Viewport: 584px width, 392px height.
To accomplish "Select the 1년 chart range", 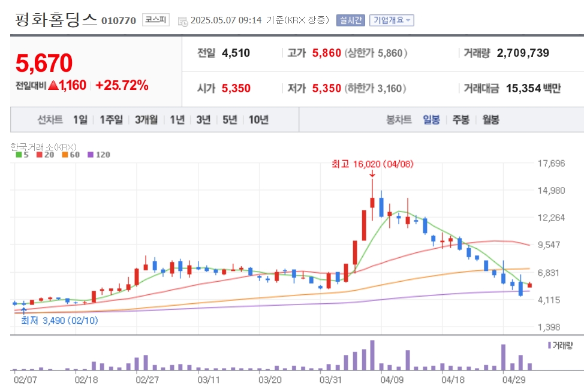I will (177, 120).
